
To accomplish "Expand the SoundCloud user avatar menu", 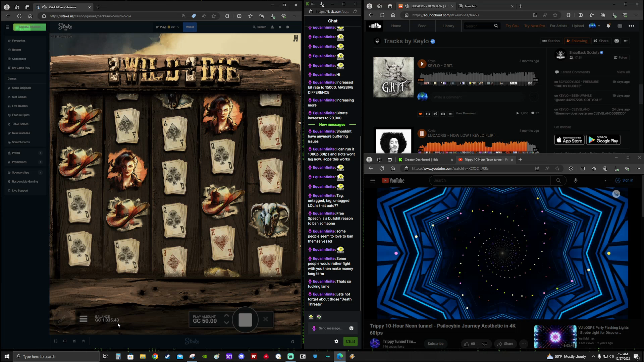I will pyautogui.click(x=594, y=26).
